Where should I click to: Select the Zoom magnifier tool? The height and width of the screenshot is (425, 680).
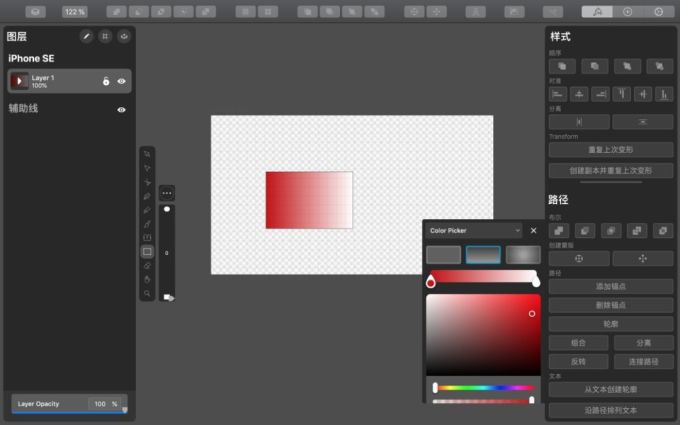coord(147,293)
